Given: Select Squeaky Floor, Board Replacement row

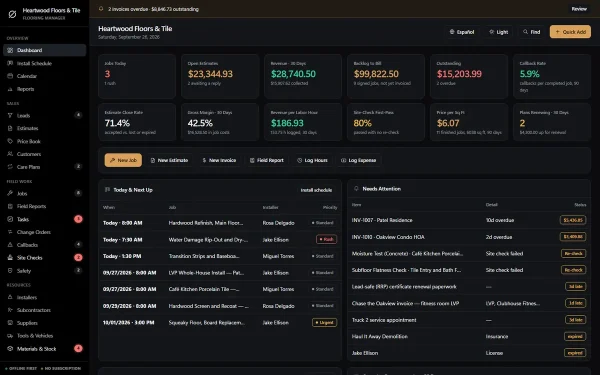Looking at the screenshot, I should pyautogui.click(x=220, y=323).
